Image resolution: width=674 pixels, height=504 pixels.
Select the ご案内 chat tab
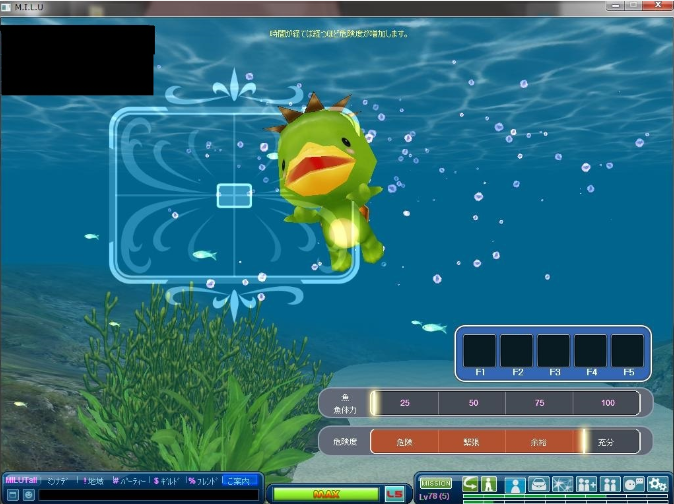(241, 480)
